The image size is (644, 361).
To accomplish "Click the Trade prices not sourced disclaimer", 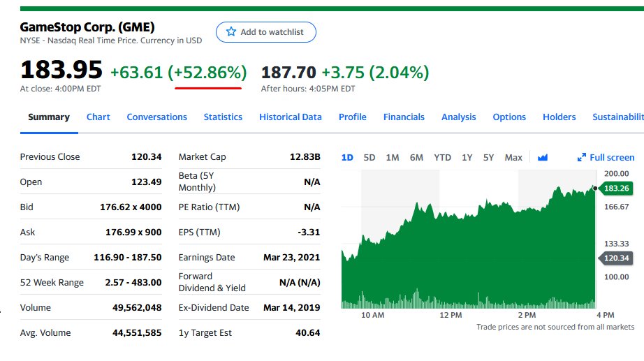I will click(x=555, y=327).
